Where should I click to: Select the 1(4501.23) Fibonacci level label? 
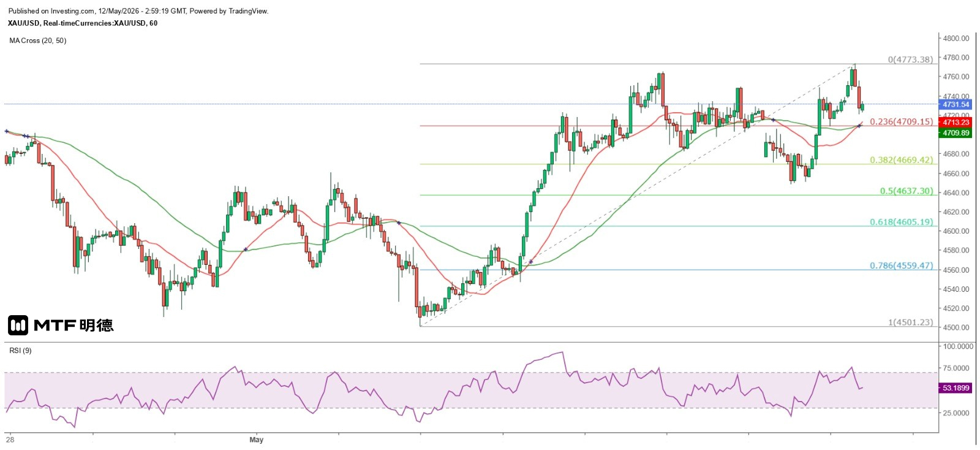pyautogui.click(x=911, y=322)
